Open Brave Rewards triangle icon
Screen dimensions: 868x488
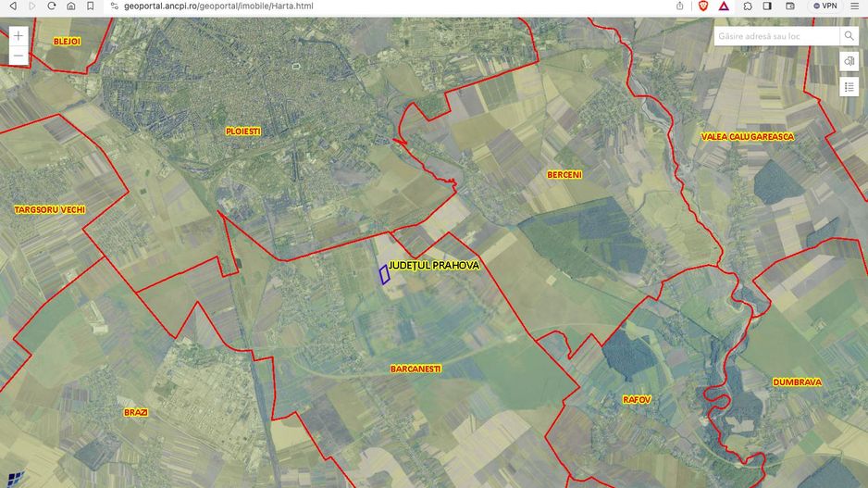point(724,6)
